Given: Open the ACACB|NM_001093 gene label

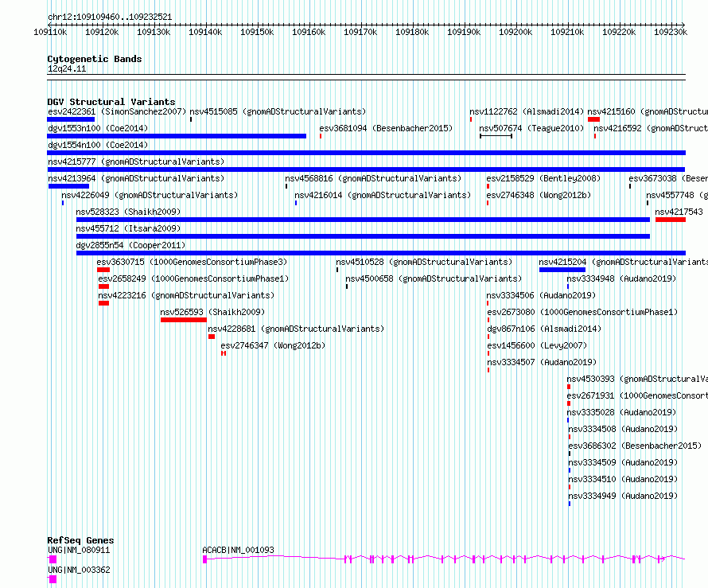Looking at the screenshot, I should 238,550.
